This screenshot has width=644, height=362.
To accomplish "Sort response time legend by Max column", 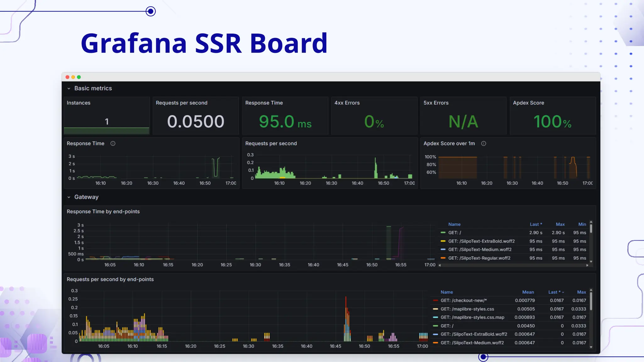I will tap(560, 224).
